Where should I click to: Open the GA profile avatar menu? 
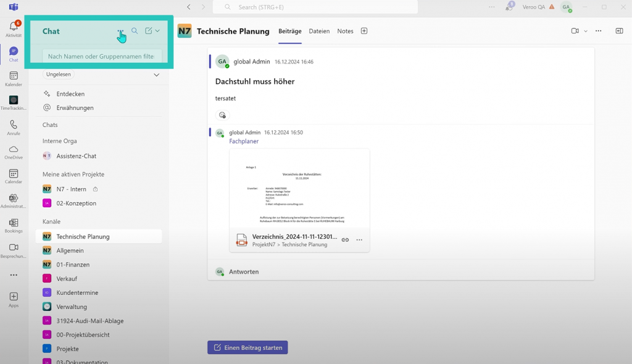coord(567,7)
